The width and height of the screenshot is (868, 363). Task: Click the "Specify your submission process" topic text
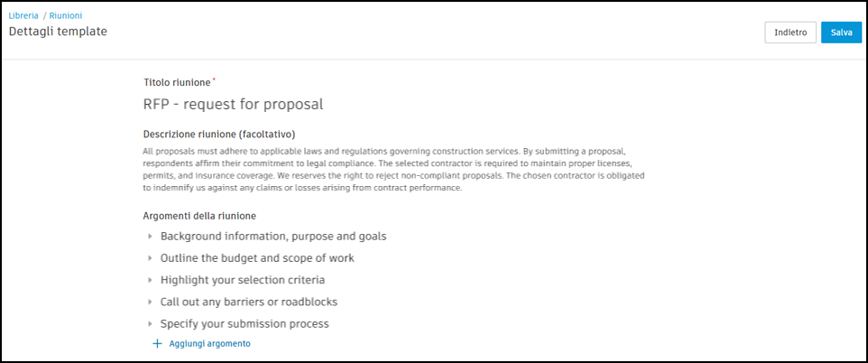pos(245,323)
